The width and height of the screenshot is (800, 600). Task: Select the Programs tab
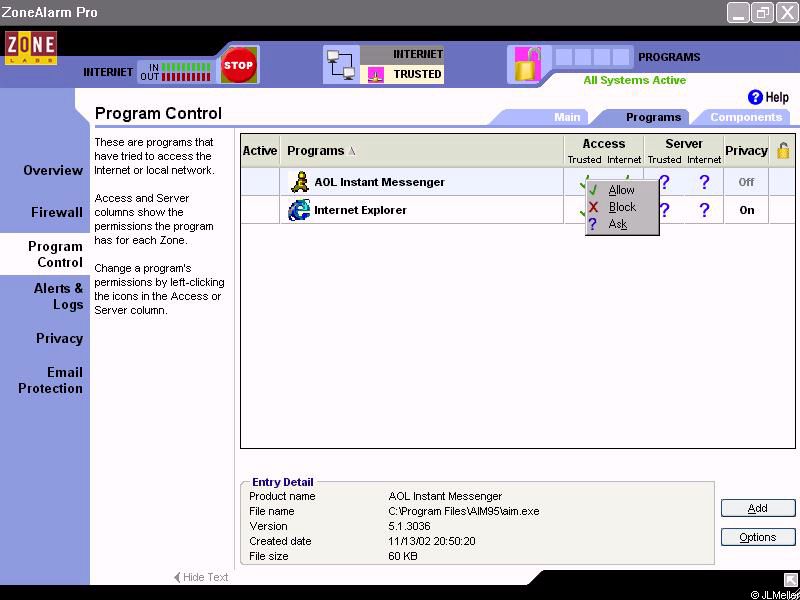(653, 117)
